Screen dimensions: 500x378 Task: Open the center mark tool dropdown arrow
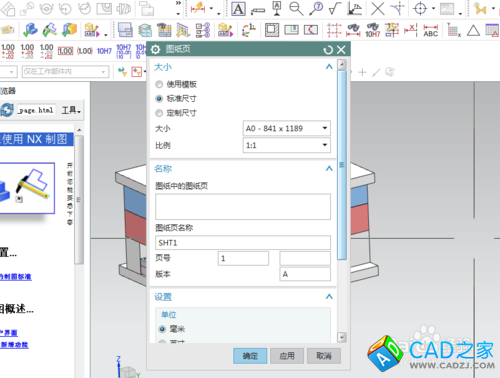coord(433,8)
